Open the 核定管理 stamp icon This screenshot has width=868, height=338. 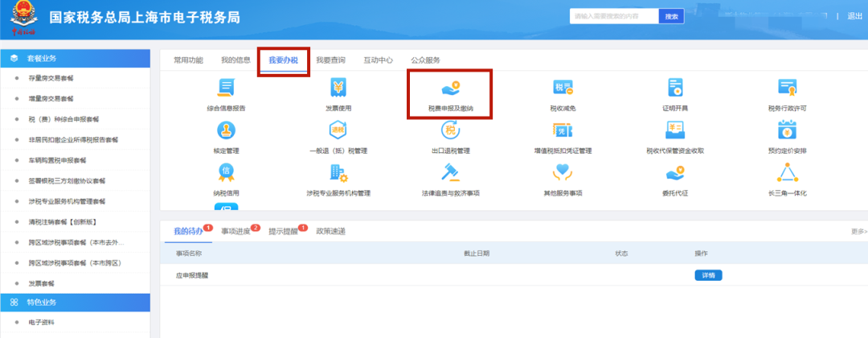pyautogui.click(x=225, y=130)
